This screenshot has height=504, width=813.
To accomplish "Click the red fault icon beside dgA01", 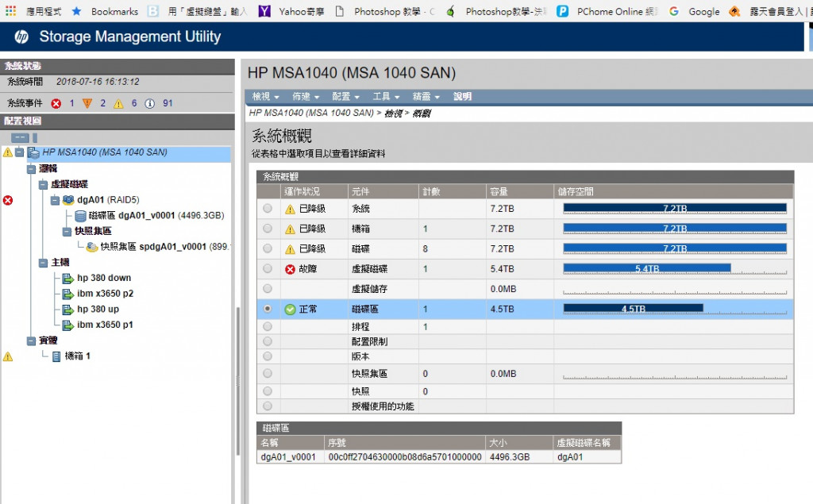I will [8, 200].
